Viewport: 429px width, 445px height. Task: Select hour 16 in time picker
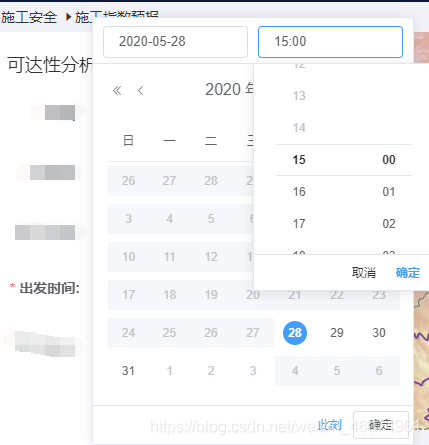point(299,192)
